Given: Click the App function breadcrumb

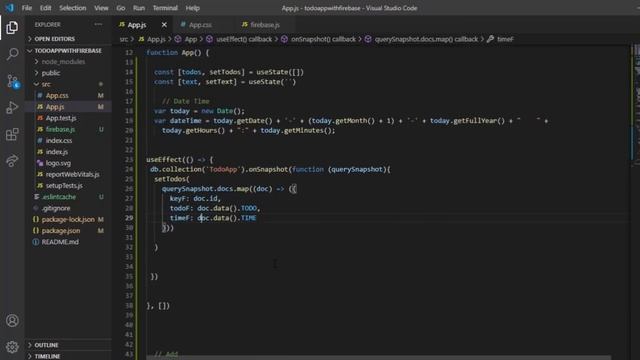Looking at the screenshot, I should (x=186, y=39).
